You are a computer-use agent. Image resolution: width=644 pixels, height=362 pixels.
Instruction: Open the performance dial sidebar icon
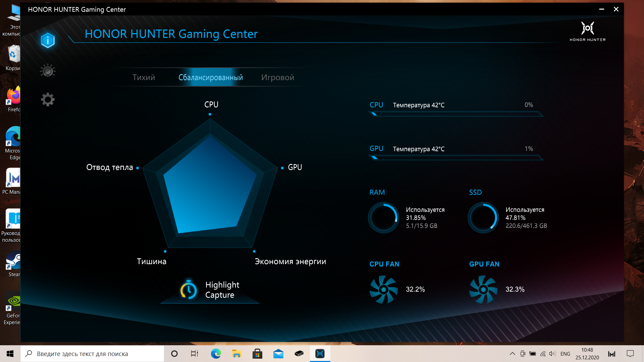point(48,71)
